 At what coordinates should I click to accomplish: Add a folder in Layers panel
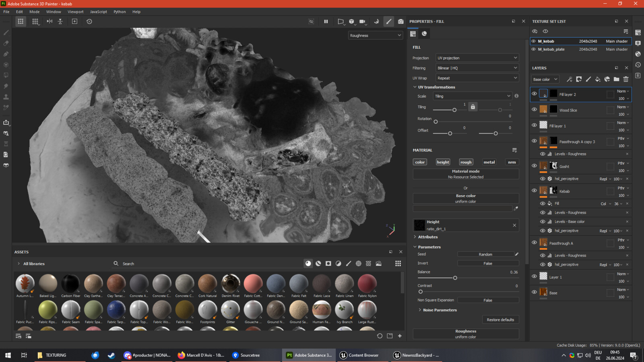point(617,79)
